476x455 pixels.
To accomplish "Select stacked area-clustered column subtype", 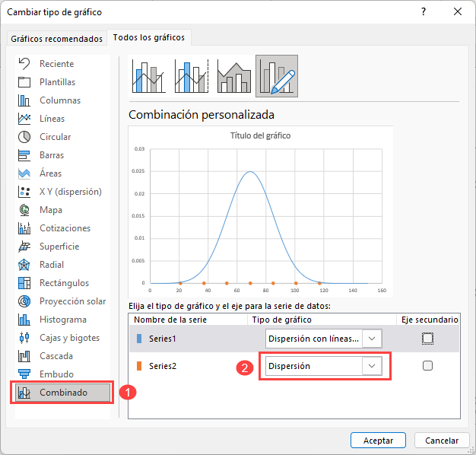I will [x=234, y=76].
